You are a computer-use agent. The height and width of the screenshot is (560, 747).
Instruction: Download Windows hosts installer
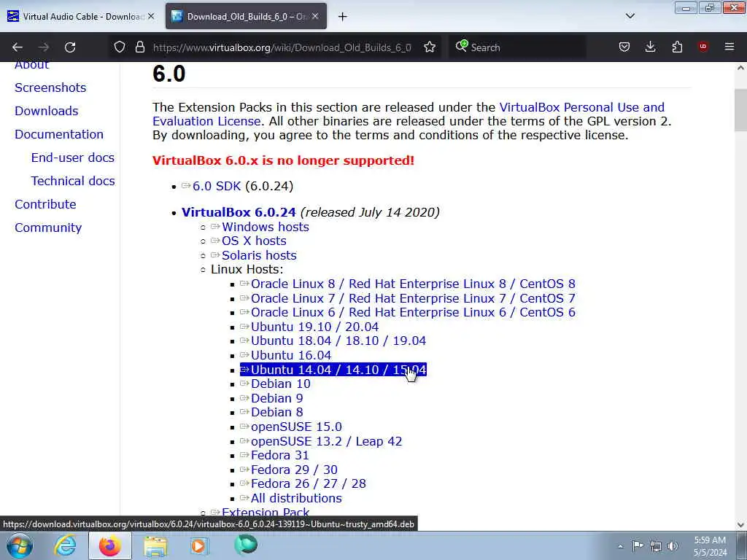pos(266,227)
